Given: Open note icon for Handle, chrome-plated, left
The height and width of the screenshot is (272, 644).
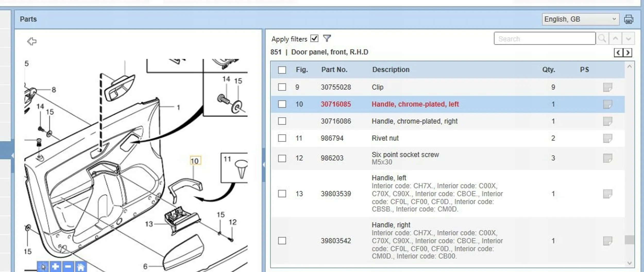Looking at the screenshot, I should [608, 104].
